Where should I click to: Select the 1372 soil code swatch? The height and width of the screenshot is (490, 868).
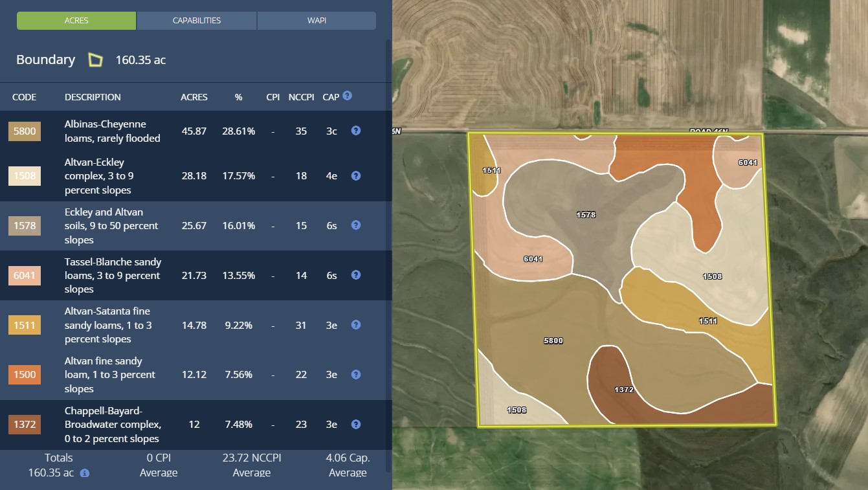[x=25, y=425]
